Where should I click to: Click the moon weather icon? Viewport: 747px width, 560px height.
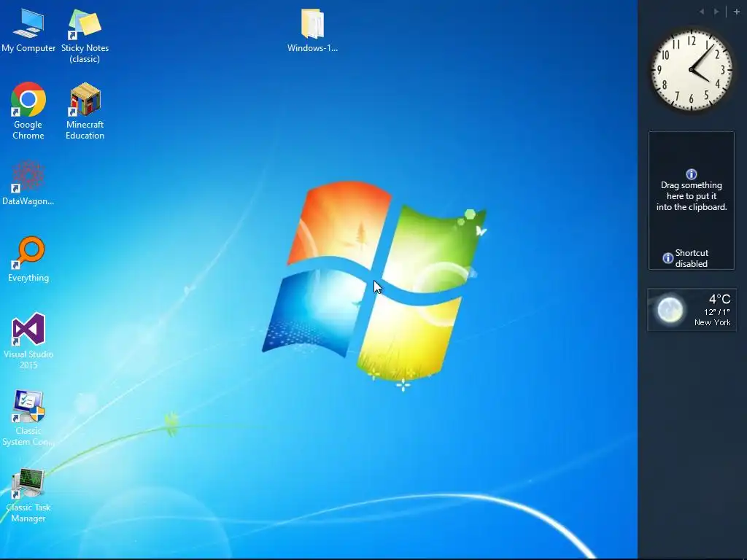pyautogui.click(x=670, y=310)
